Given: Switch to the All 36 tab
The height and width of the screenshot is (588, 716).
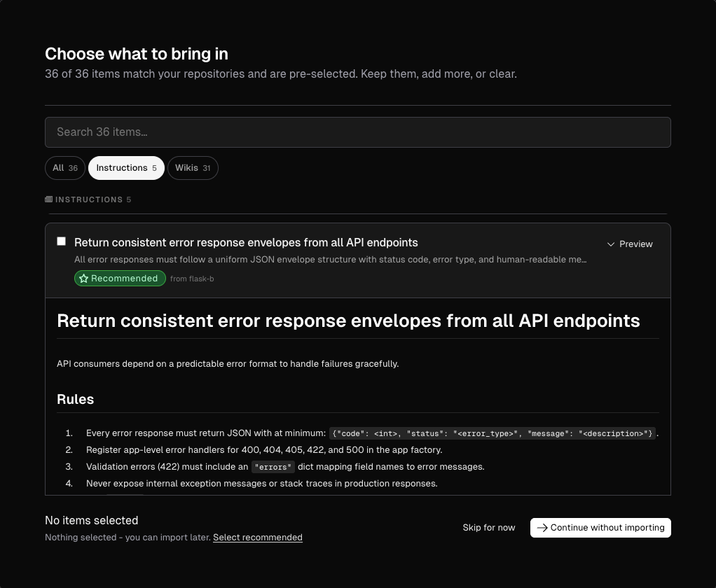Looking at the screenshot, I should coord(65,168).
